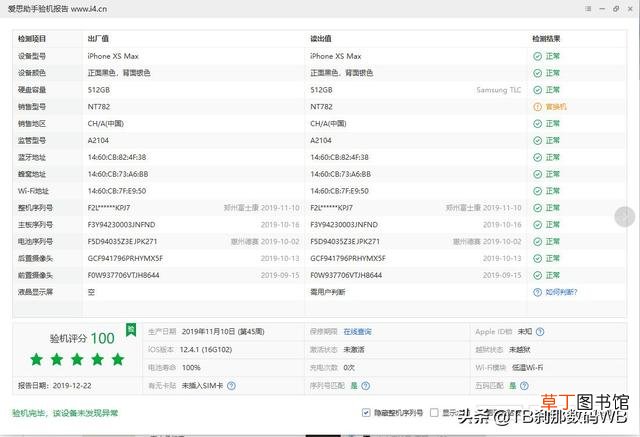The width and height of the screenshot is (640, 437).
Task: Click the green check icon in 蜂窝地址 row
Action: [x=538, y=174]
